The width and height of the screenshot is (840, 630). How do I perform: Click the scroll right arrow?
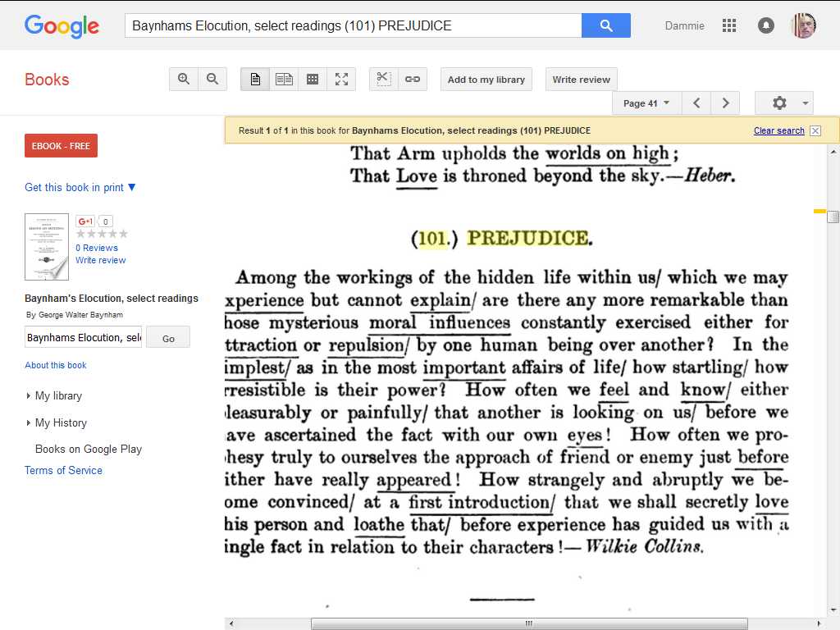[x=819, y=623]
